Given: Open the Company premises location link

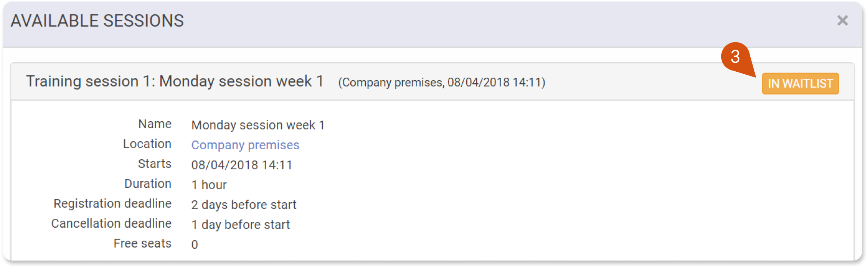Looking at the screenshot, I should 245,145.
